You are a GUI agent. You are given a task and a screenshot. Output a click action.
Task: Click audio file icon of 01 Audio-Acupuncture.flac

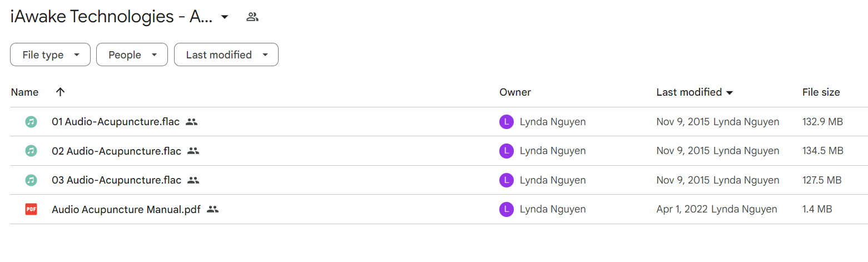click(31, 122)
